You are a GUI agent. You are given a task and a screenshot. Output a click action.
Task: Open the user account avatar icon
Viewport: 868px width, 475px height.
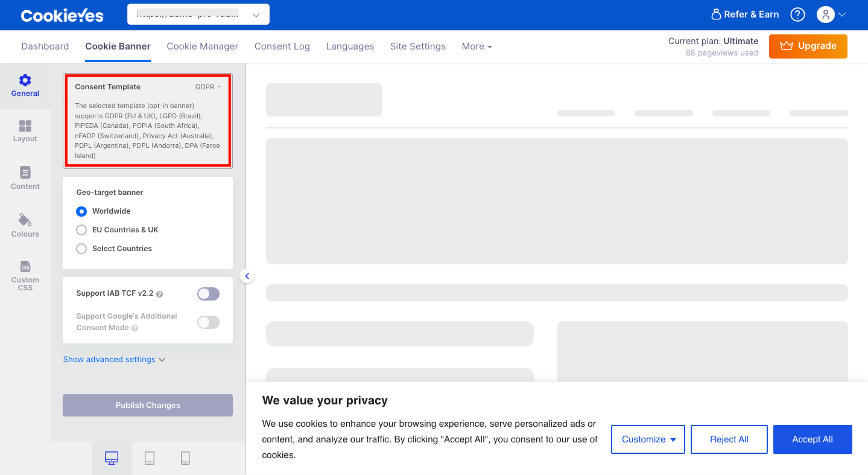point(825,14)
